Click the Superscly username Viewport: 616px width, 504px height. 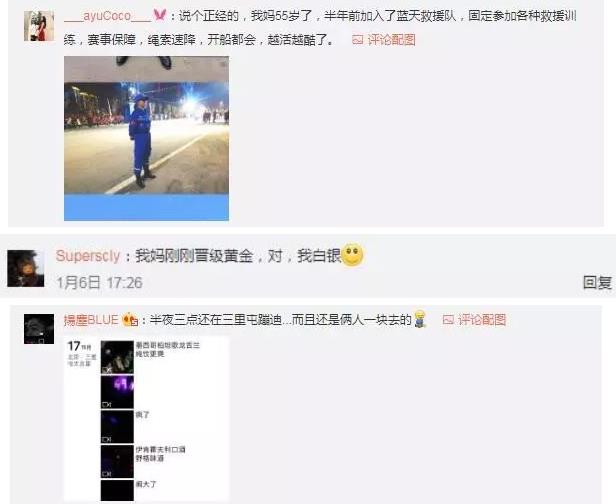tap(88, 256)
